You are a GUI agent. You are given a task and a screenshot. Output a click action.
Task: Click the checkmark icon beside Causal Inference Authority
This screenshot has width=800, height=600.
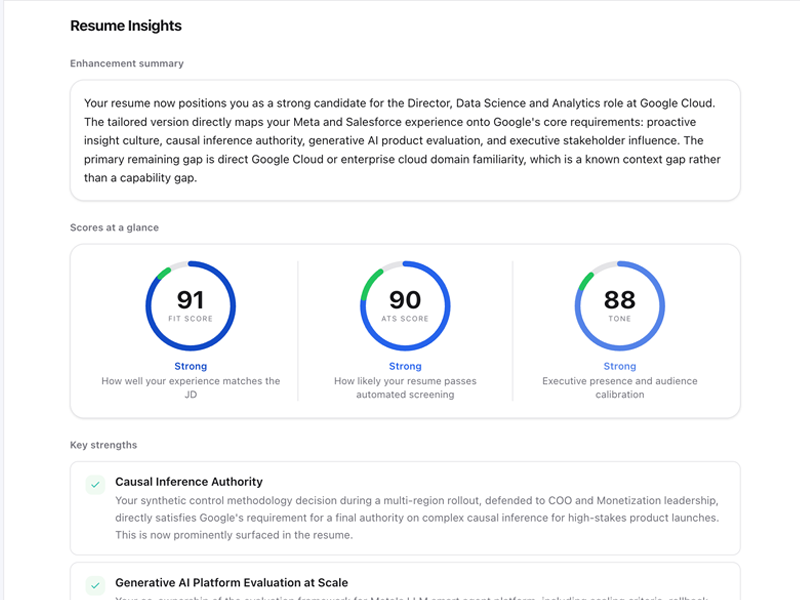point(95,485)
